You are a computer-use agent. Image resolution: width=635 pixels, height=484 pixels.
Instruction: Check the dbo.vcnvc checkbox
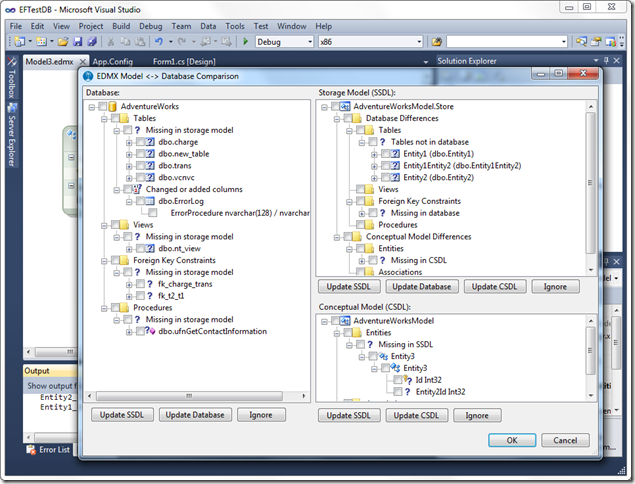click(x=141, y=177)
